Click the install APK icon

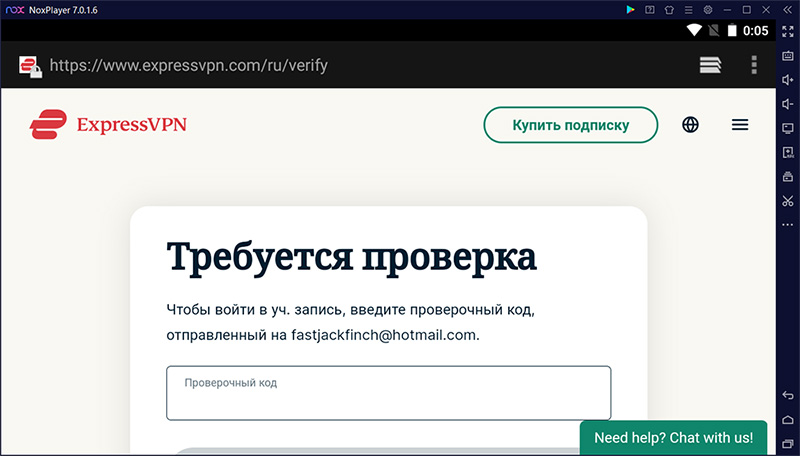coord(788,152)
